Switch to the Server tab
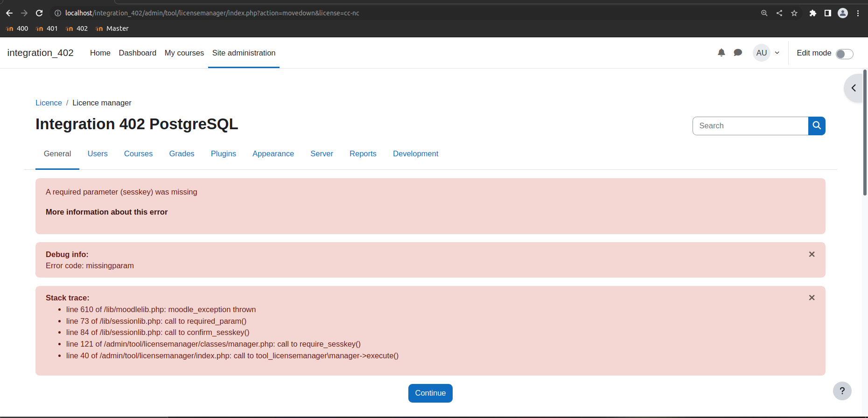This screenshot has width=868, height=418. [x=322, y=154]
